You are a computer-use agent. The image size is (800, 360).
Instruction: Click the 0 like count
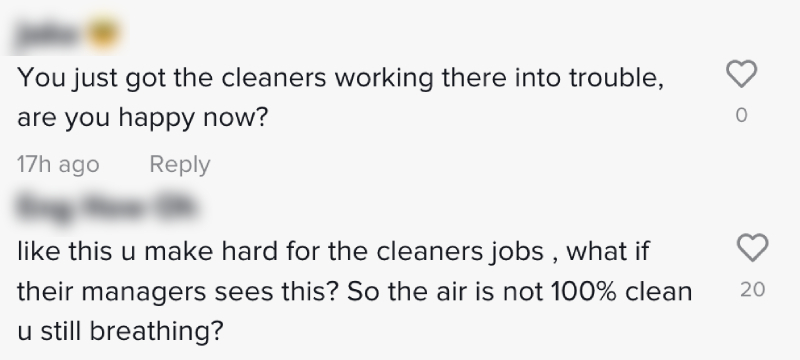coord(741,116)
